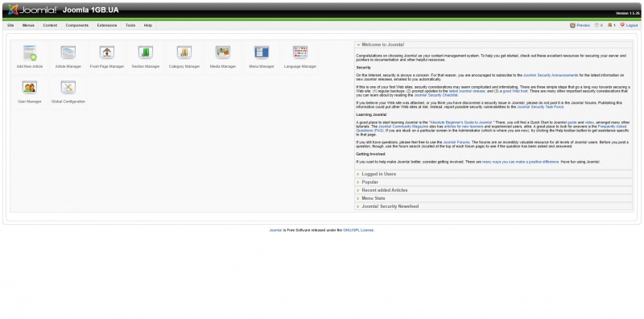Open the Content menu
The height and width of the screenshot is (319, 644).
point(50,26)
